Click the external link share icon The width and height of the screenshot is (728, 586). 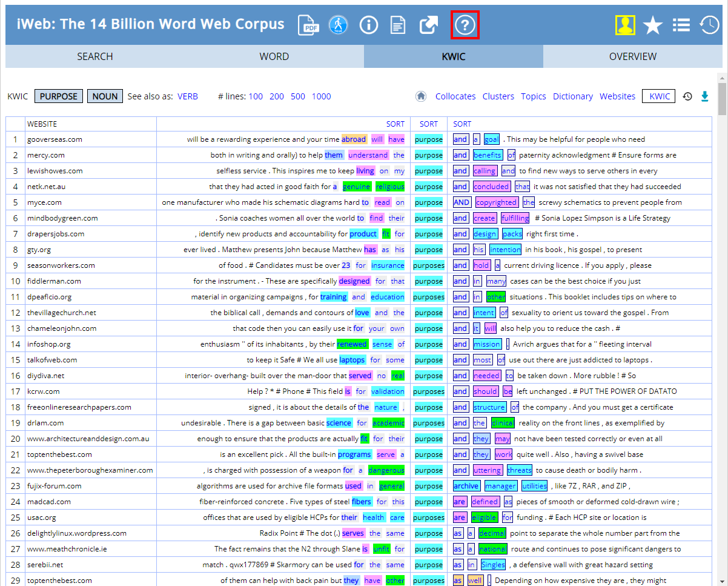[429, 25]
